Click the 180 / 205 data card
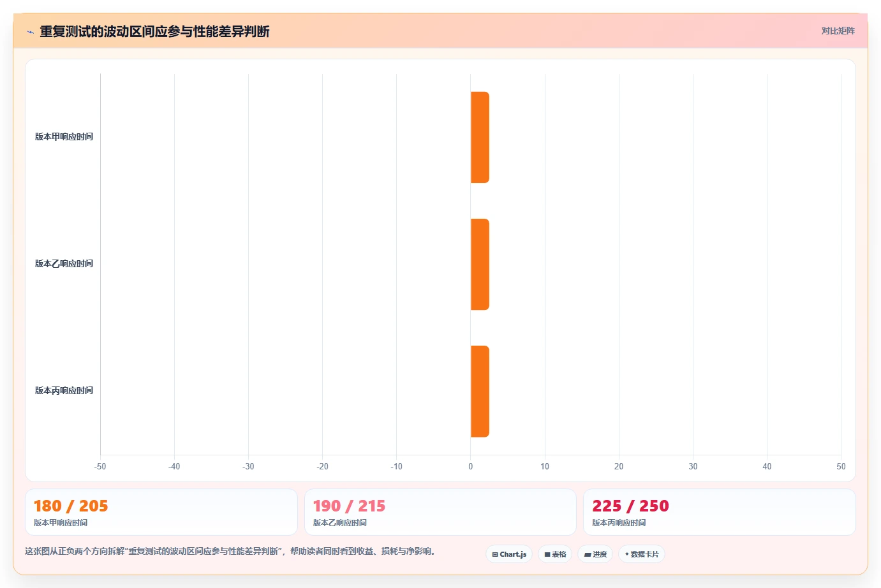The height and width of the screenshot is (588, 881). click(x=161, y=512)
